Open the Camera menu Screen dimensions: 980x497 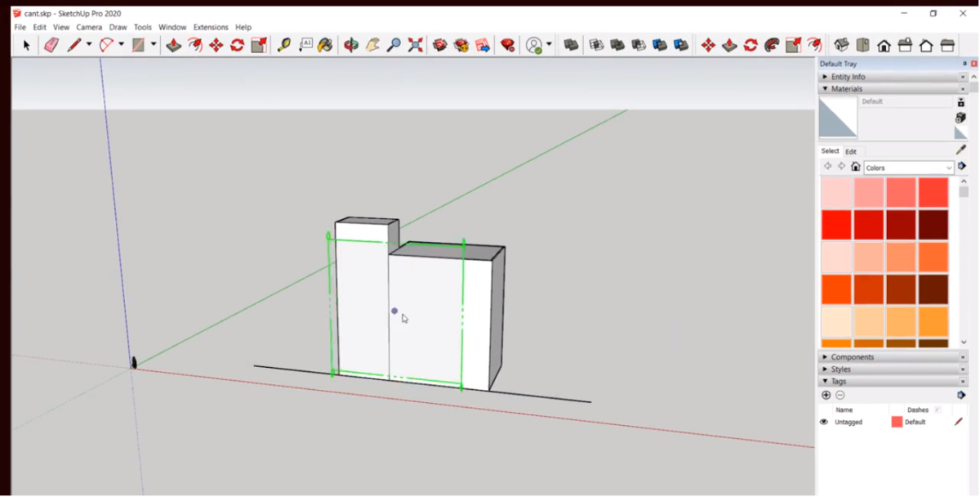[89, 27]
